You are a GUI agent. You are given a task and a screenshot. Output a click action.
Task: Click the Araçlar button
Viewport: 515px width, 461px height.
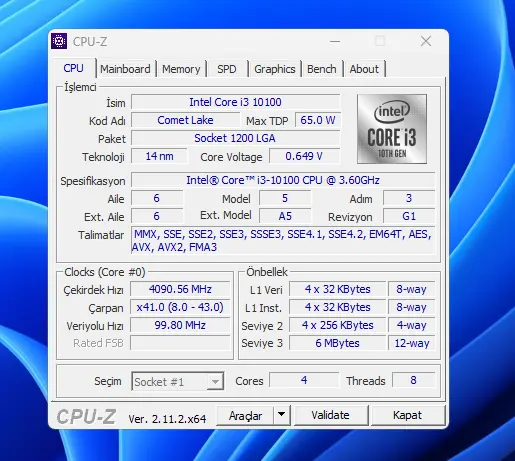coord(245,415)
